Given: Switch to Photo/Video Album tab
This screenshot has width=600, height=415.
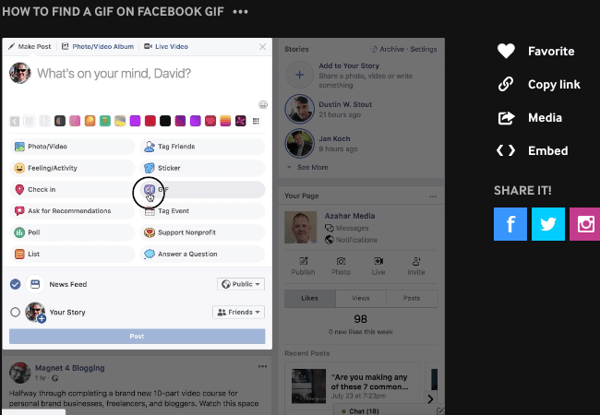Looking at the screenshot, I should [x=98, y=47].
